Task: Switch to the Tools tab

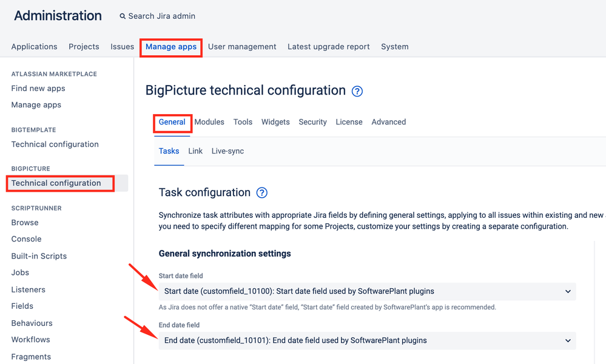Action: (x=243, y=122)
